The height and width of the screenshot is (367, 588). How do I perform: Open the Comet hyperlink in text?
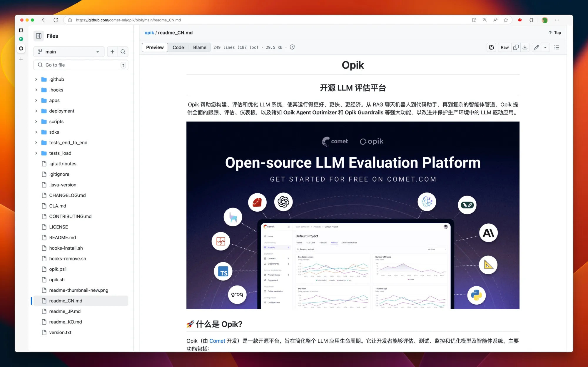[x=217, y=341]
